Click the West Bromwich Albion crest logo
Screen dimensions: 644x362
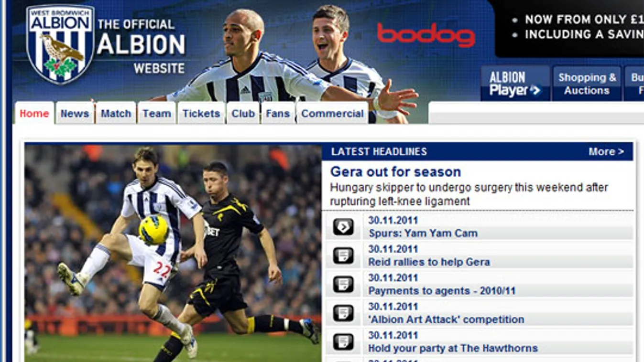coord(60,44)
